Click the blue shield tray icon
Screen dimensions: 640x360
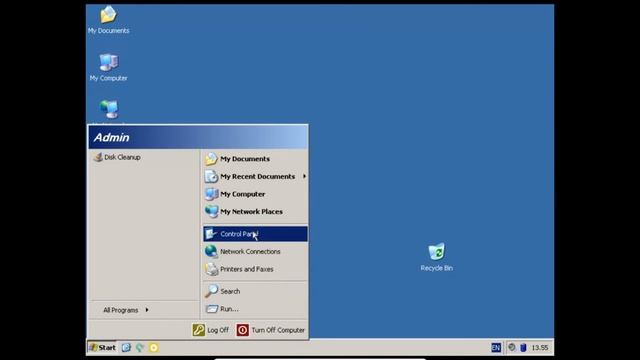click(x=523, y=348)
